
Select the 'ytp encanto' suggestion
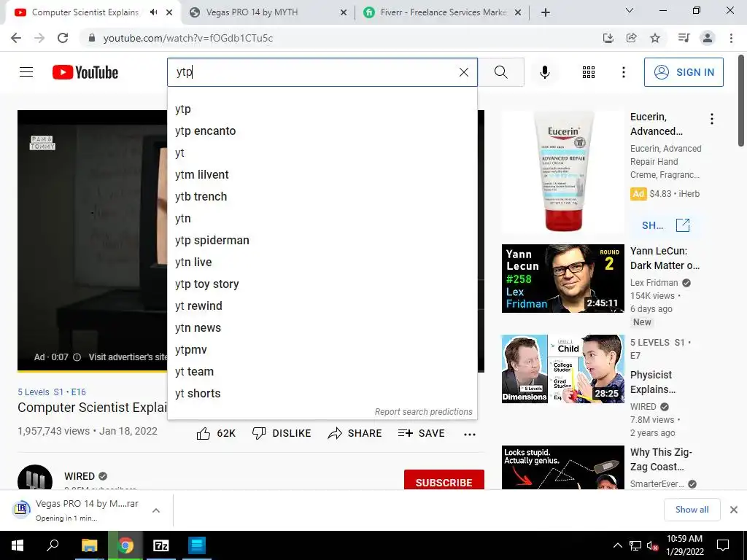322,131
